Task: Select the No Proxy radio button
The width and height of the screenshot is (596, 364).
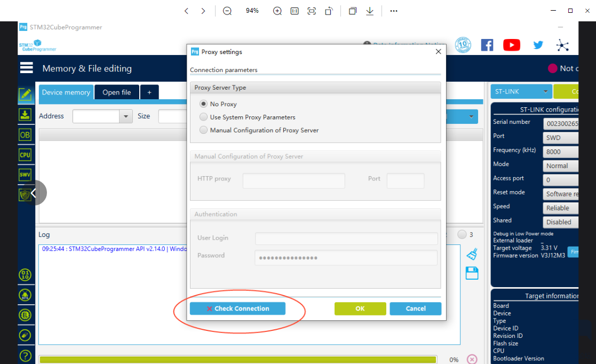Action: pyautogui.click(x=204, y=104)
